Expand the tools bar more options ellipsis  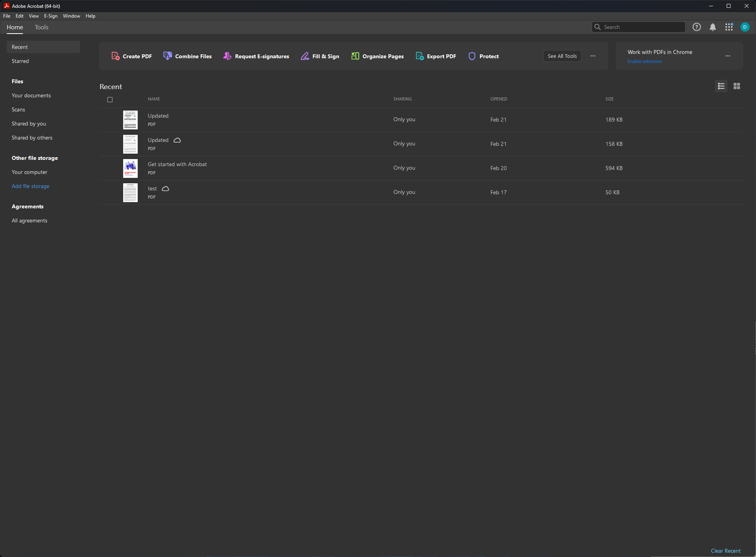click(x=593, y=56)
